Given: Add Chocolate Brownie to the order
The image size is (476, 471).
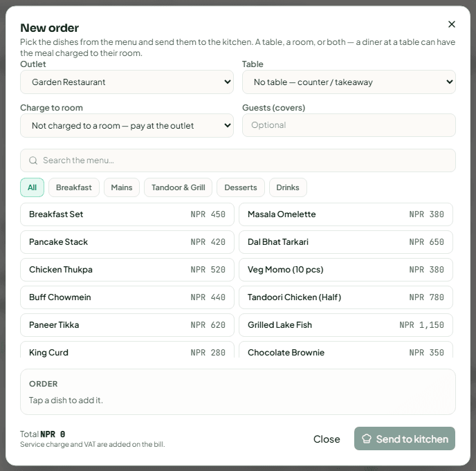Looking at the screenshot, I should (x=346, y=349).
